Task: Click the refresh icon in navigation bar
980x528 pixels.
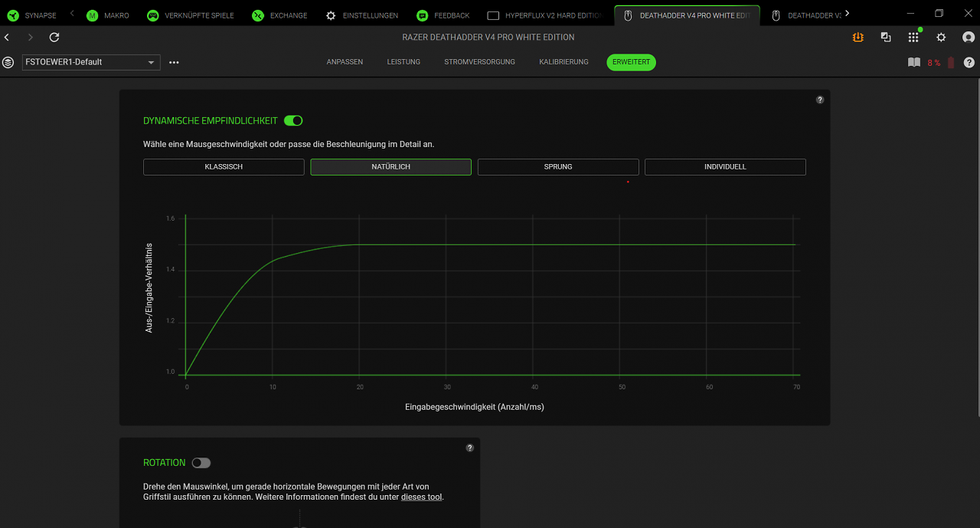Action: [x=54, y=37]
